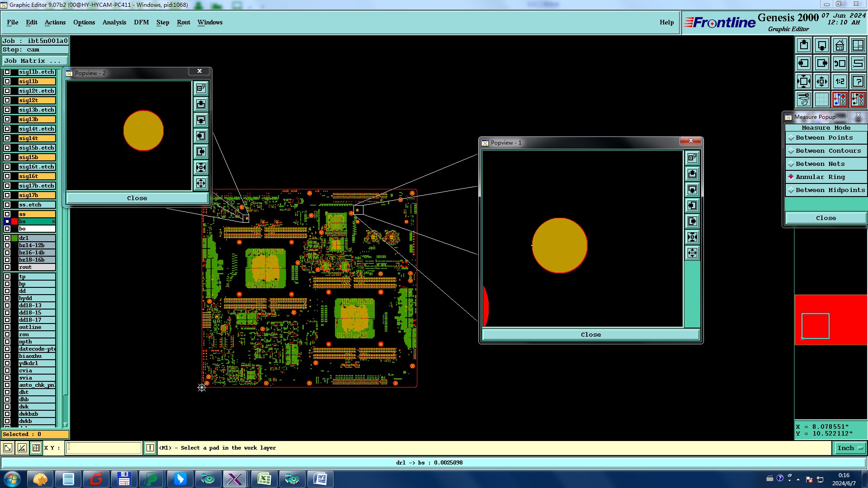Open the Inch units dropdown
The height and width of the screenshot is (488, 868).
[850, 448]
